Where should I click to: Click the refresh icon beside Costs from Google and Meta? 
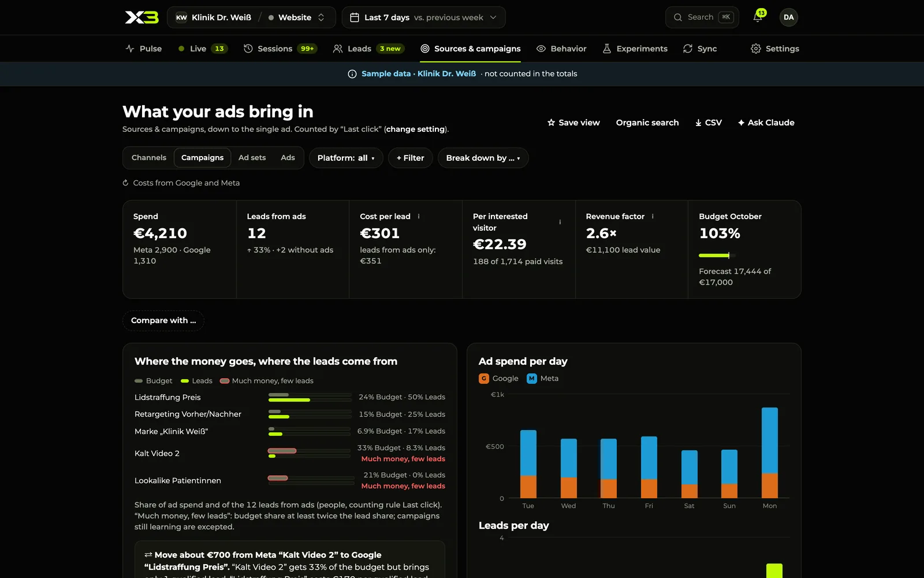(x=125, y=183)
